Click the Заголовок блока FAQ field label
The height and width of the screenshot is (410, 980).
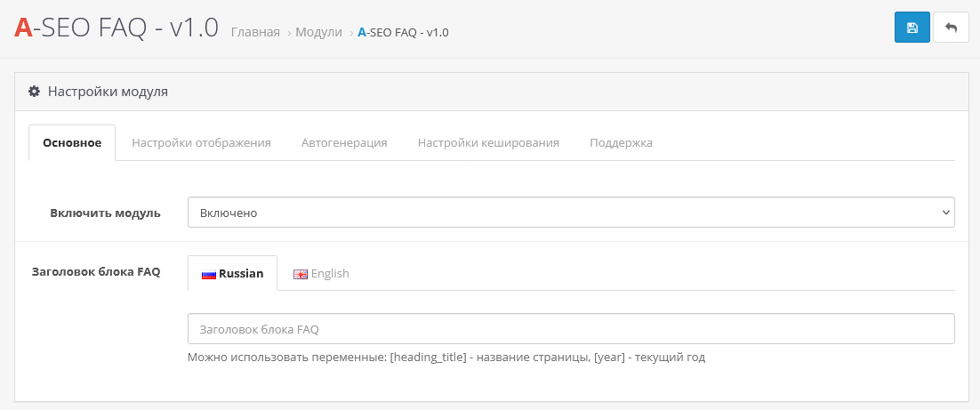(x=96, y=272)
